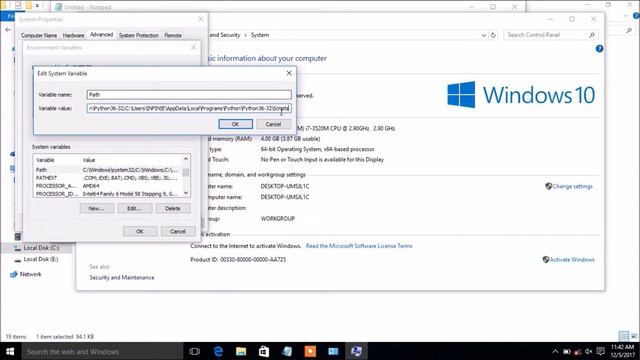Viewport: 640px width, 360px height.
Task: Show hidden system tray icons
Action: tap(555, 351)
